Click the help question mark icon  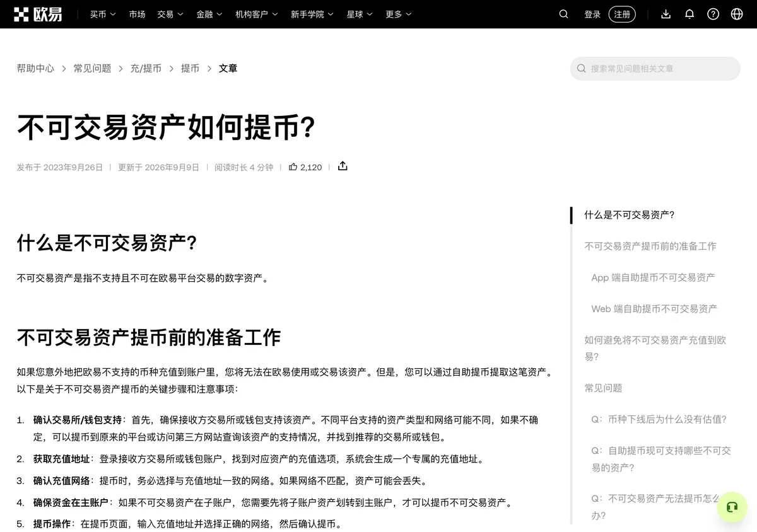713,14
